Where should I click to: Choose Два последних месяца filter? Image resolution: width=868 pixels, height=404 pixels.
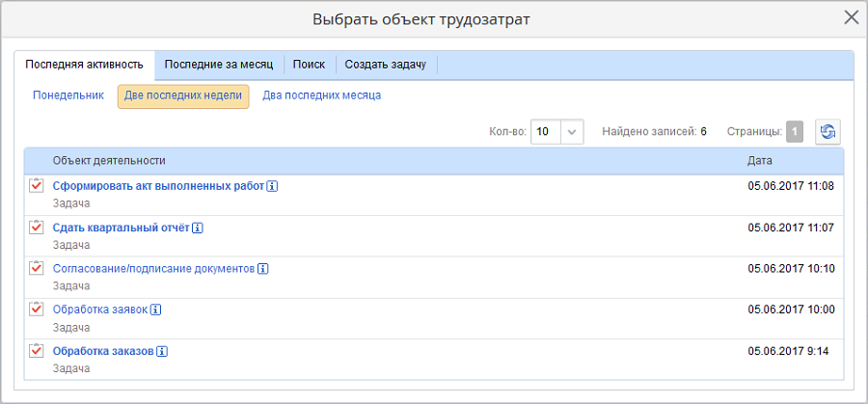321,96
